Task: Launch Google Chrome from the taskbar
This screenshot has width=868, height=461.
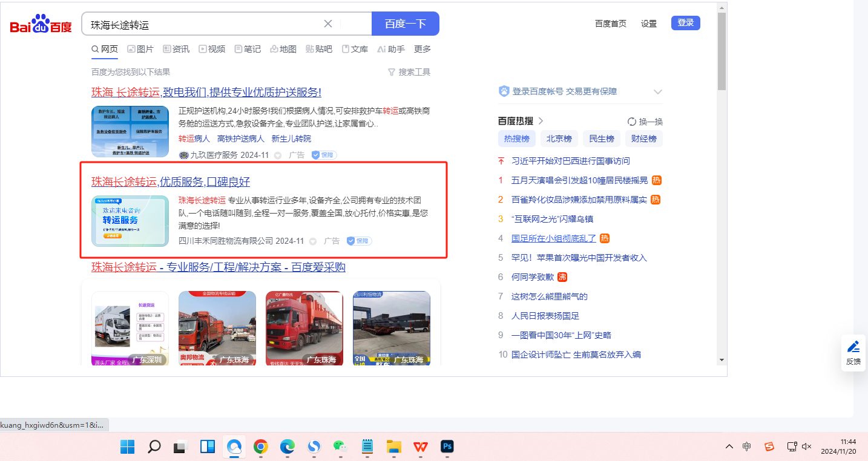Action: [x=261, y=446]
